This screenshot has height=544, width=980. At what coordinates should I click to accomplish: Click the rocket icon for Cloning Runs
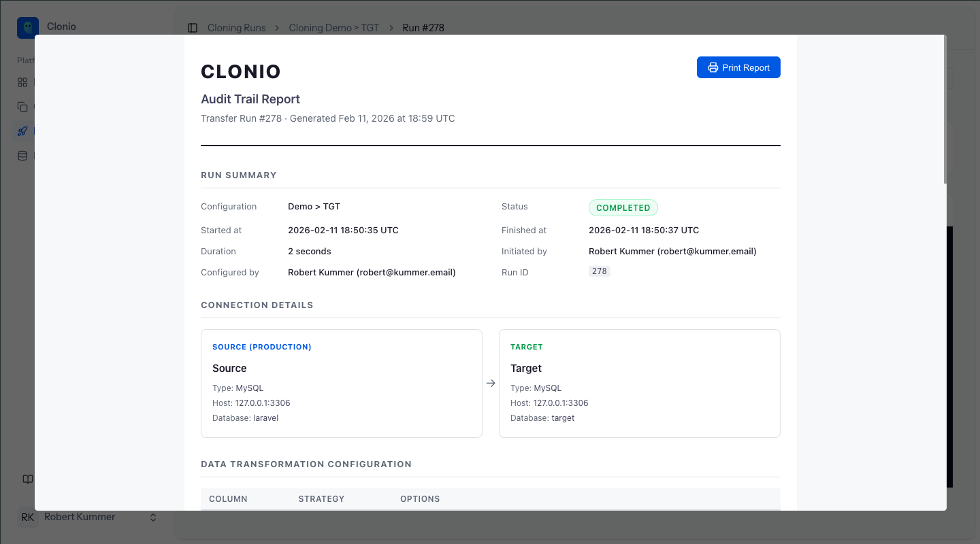(22, 131)
